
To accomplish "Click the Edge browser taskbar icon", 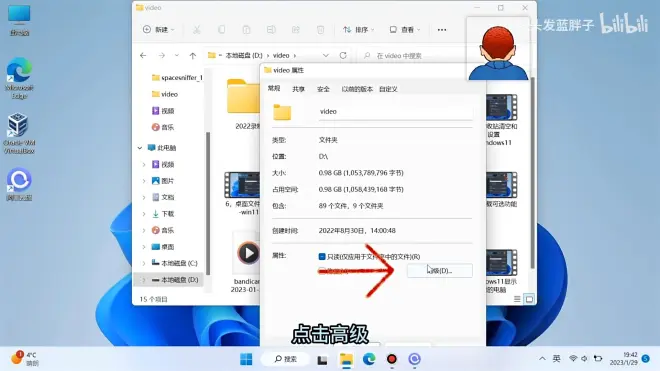I will pos(369,359).
